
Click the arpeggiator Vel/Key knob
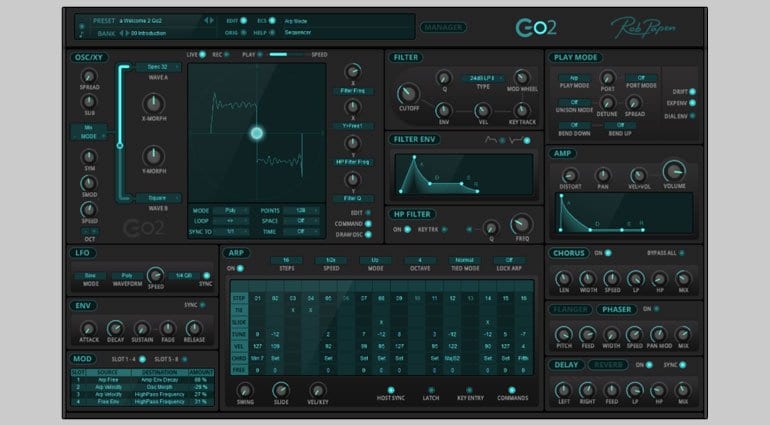pyautogui.click(x=317, y=391)
